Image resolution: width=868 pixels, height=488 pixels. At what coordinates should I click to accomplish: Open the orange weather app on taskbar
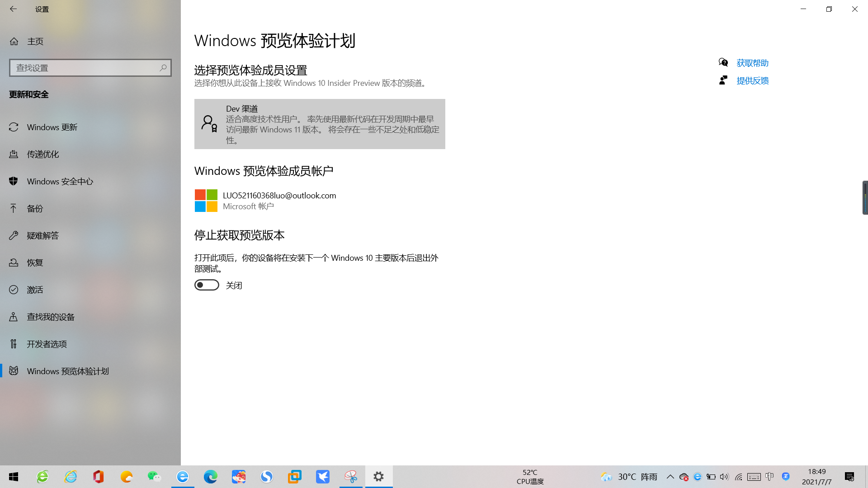coord(127,477)
